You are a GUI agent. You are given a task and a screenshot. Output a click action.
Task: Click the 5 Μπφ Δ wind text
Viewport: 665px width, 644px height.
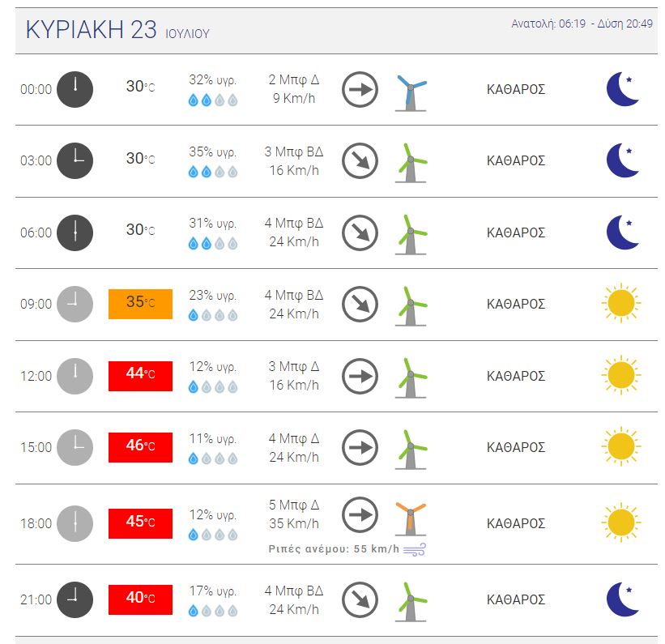click(294, 505)
